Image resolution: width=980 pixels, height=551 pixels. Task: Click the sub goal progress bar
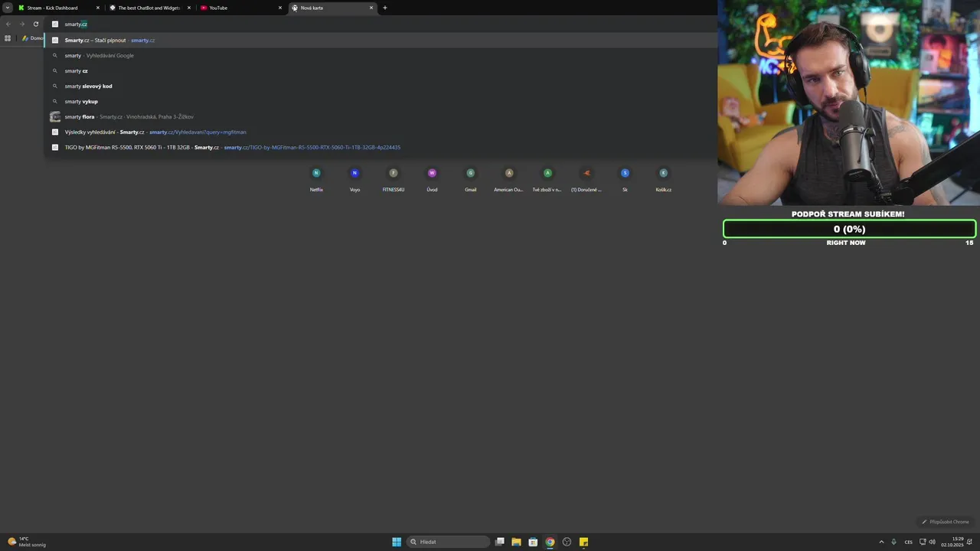pyautogui.click(x=849, y=229)
